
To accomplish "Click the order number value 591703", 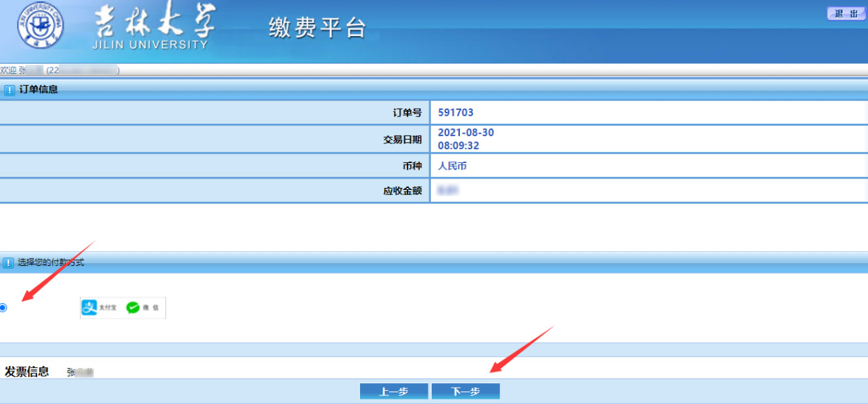I will [x=455, y=113].
